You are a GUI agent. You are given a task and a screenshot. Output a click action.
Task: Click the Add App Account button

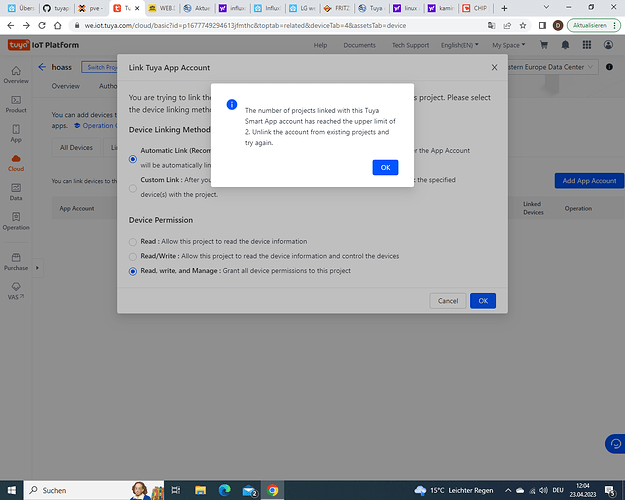coord(589,181)
